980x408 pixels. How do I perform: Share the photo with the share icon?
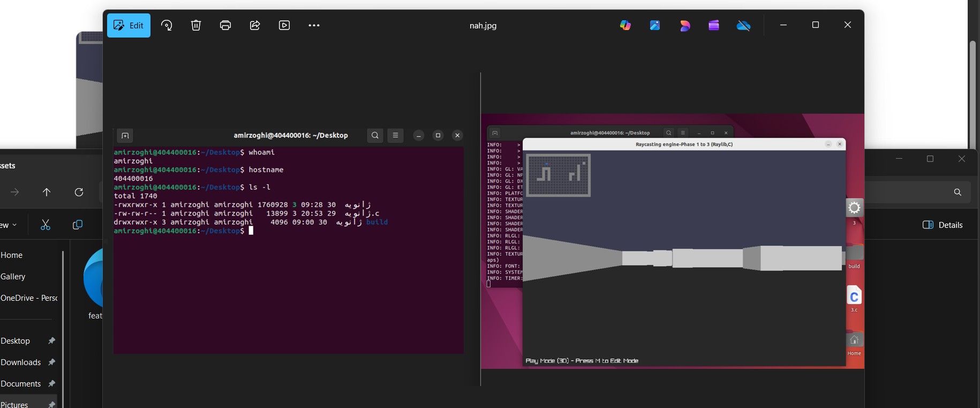click(255, 25)
